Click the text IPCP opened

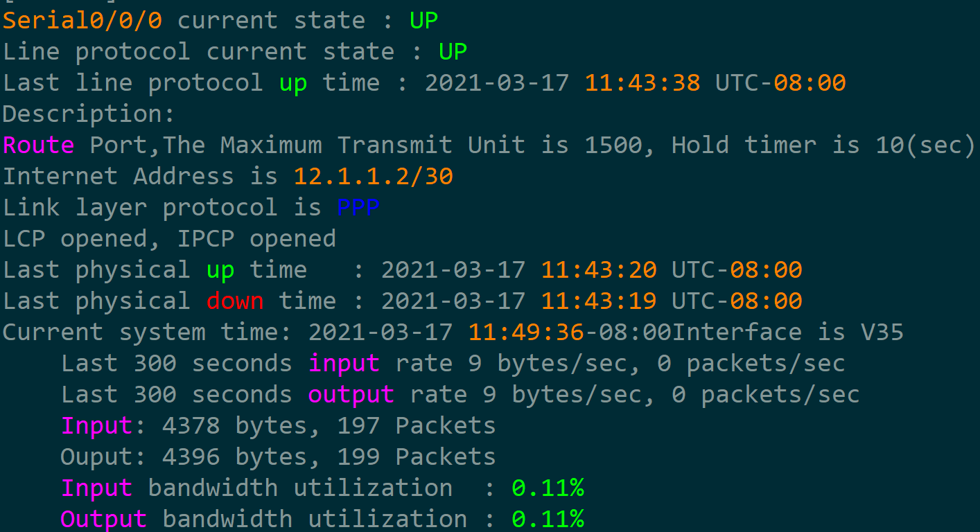[x=256, y=238]
